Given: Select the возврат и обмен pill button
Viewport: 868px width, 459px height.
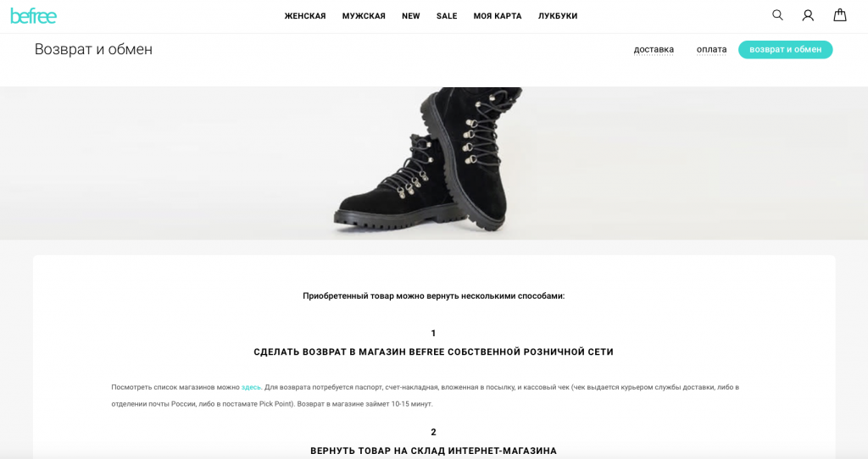Looking at the screenshot, I should [786, 49].
